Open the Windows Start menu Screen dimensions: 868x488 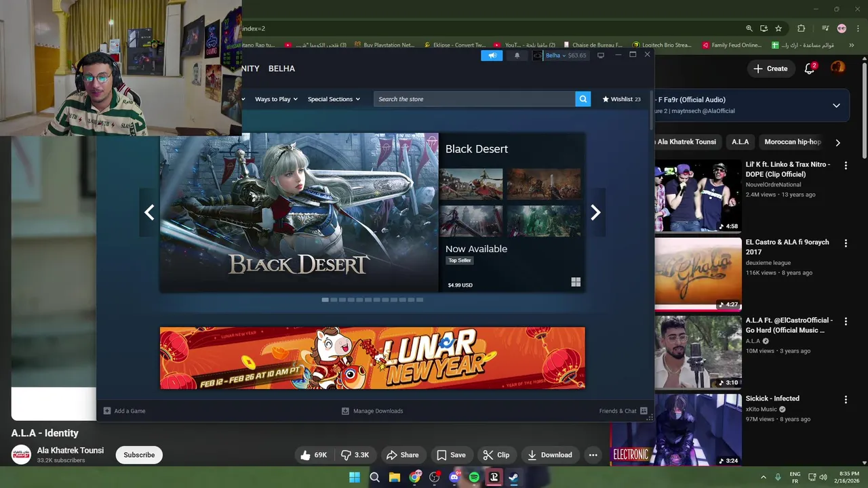[355, 477]
